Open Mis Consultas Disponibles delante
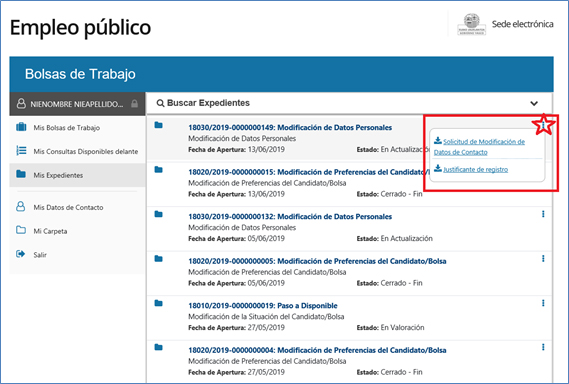 pyautogui.click(x=77, y=151)
